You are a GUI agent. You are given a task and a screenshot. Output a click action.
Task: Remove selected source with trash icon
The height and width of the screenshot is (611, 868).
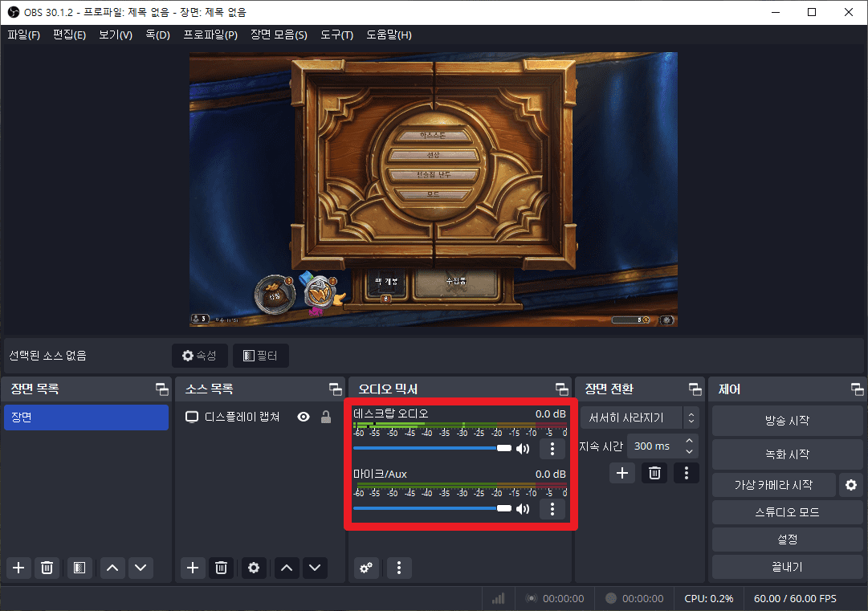coord(221,568)
